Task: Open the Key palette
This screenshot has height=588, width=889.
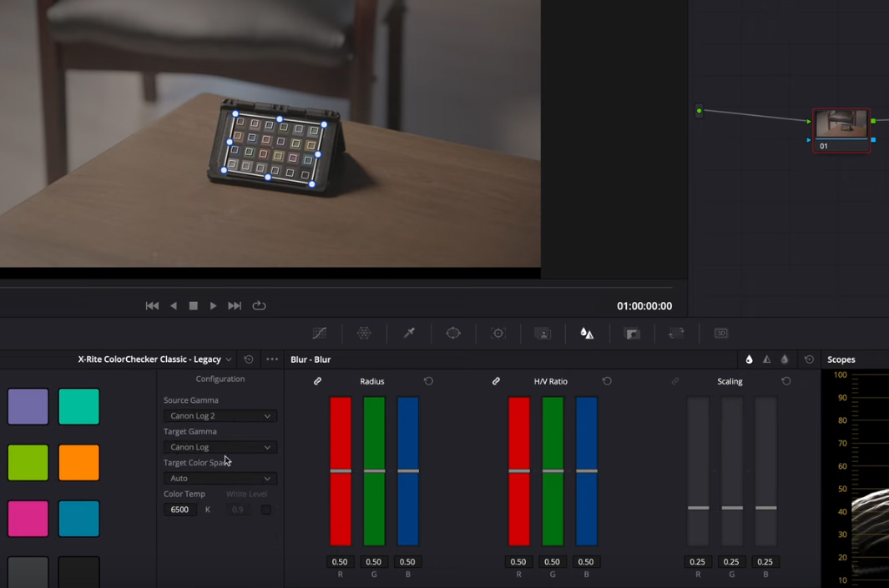Action: (x=632, y=333)
